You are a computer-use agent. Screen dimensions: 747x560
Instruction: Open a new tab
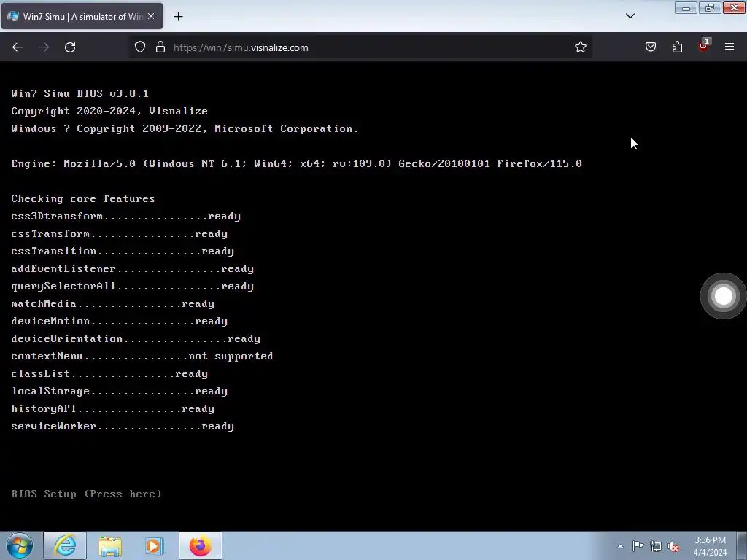point(178,17)
